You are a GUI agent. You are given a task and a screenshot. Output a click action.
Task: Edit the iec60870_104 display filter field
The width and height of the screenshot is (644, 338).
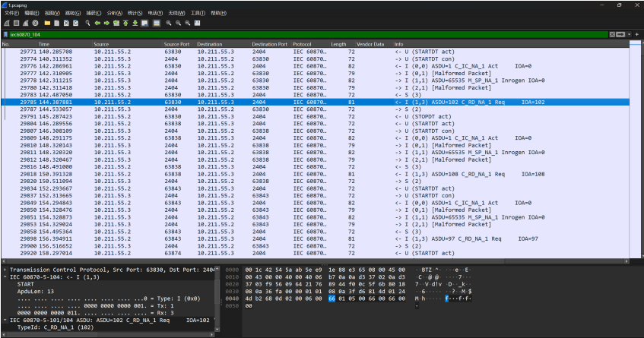coord(308,34)
